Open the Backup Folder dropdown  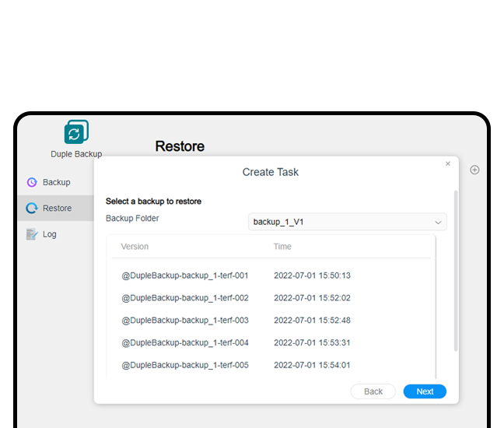[347, 222]
